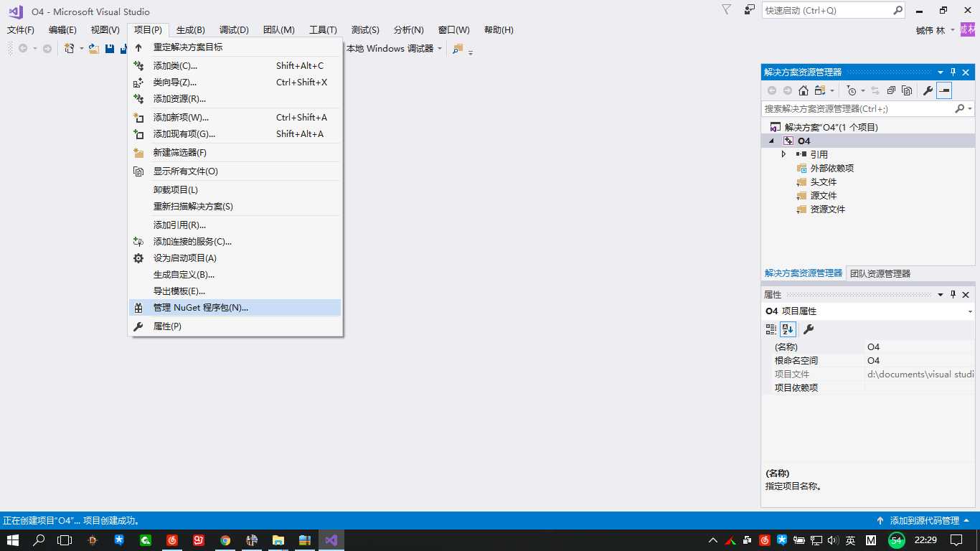
Task: Select the 头文件 folder in Solution Explorer
Action: point(824,182)
